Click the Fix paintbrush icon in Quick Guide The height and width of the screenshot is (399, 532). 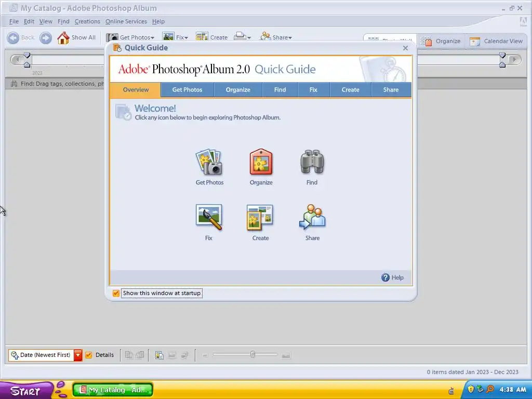pos(209,217)
